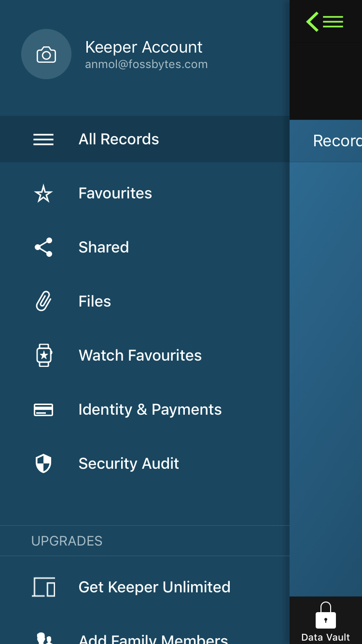Open Watch Favourites label
The image size is (362, 644).
[x=140, y=355]
